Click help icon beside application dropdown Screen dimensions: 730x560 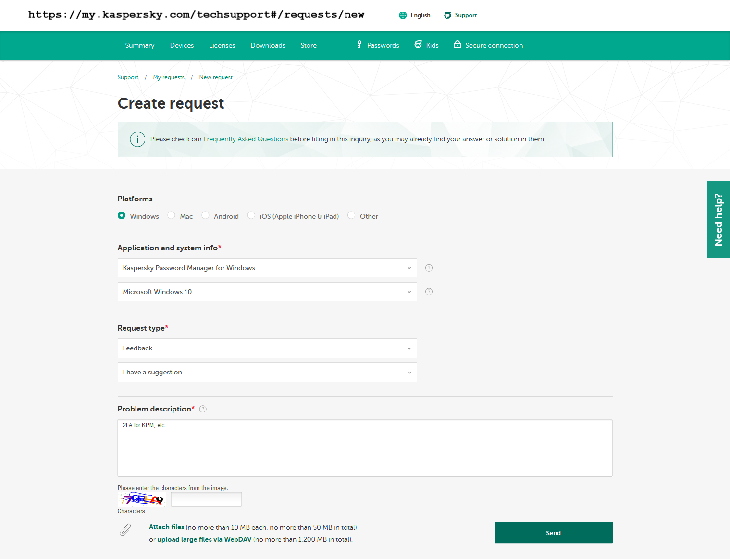(429, 268)
